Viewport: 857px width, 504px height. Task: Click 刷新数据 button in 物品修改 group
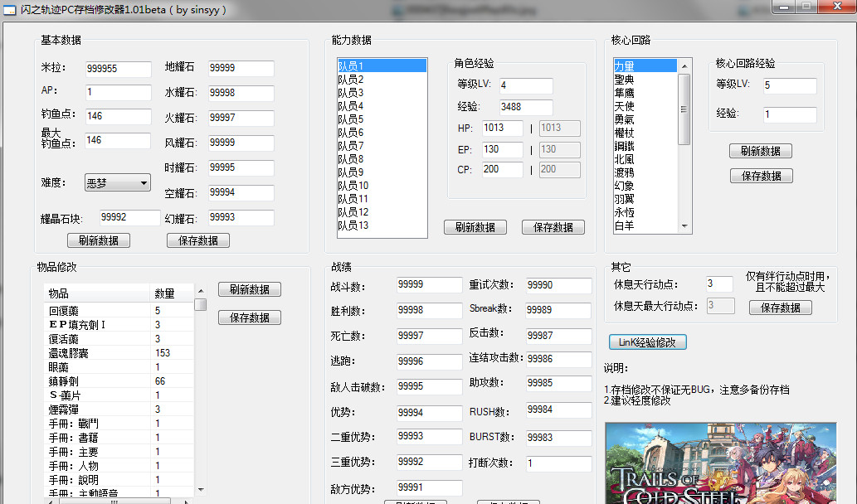(x=250, y=290)
